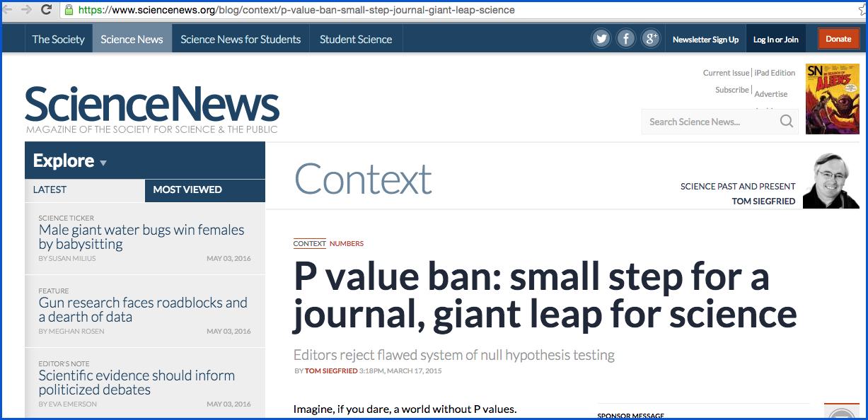Click the Google Plus icon

click(651, 39)
